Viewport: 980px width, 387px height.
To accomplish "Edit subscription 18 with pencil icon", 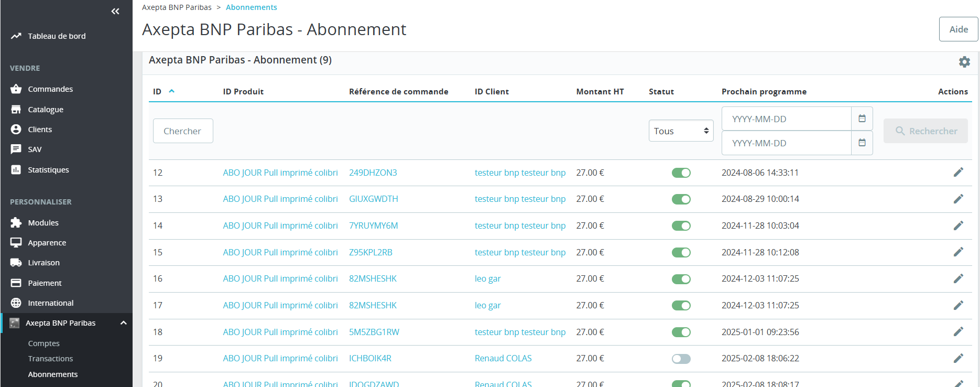I will coord(959,331).
